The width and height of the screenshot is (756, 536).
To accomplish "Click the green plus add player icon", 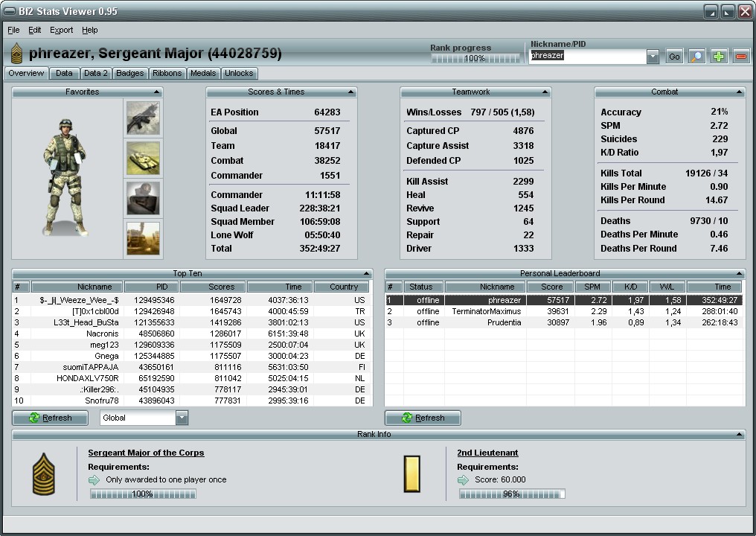I will click(x=719, y=57).
